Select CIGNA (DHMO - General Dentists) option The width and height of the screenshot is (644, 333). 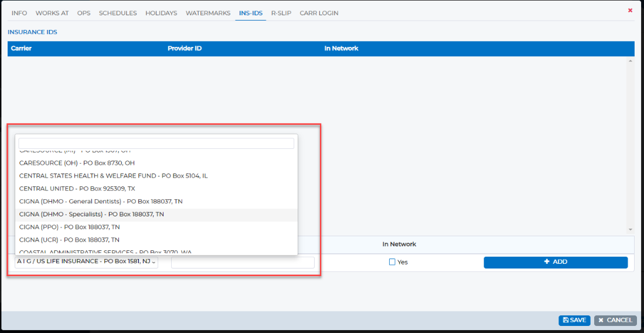coord(156,202)
